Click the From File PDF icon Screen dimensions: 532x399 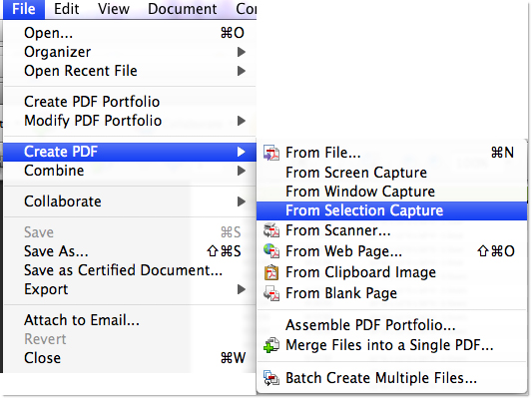click(x=271, y=154)
